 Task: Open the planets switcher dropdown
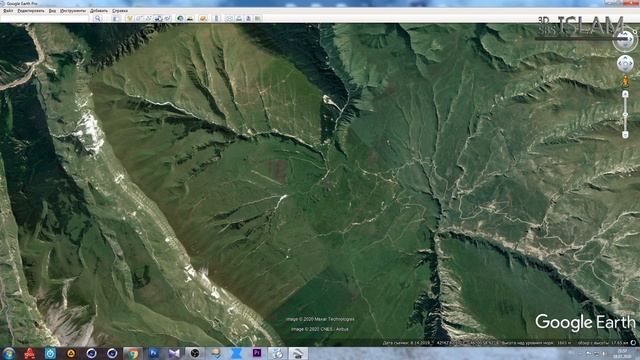203,18
